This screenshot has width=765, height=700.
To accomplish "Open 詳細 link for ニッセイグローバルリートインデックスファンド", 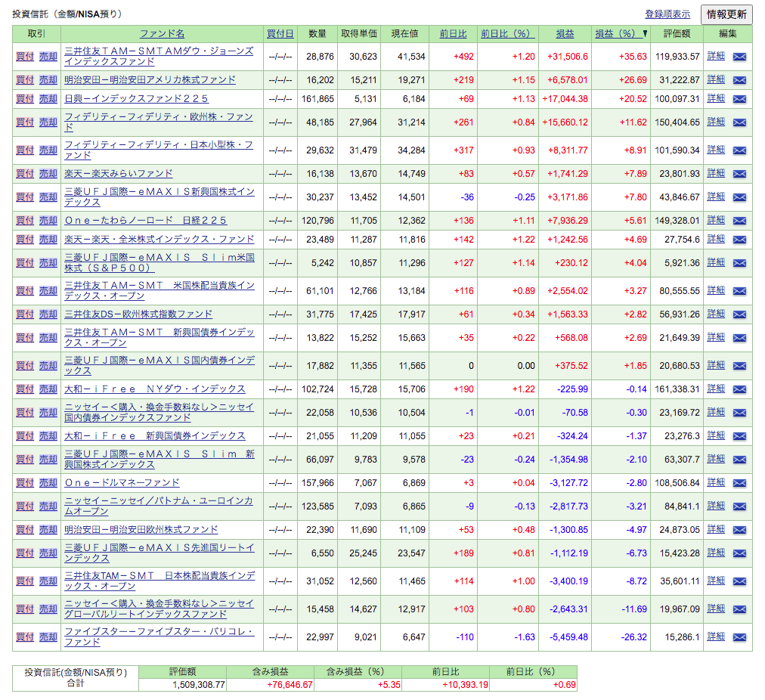I will 716,609.
